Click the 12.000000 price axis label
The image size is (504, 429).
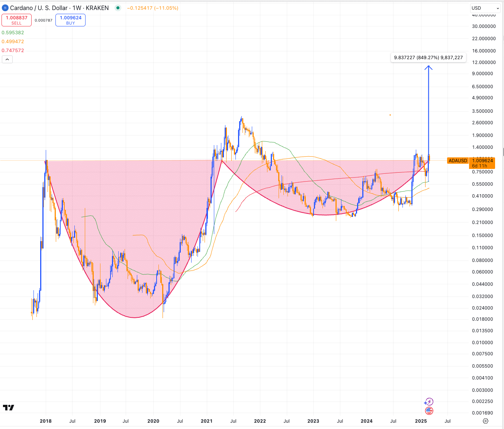[x=484, y=63]
